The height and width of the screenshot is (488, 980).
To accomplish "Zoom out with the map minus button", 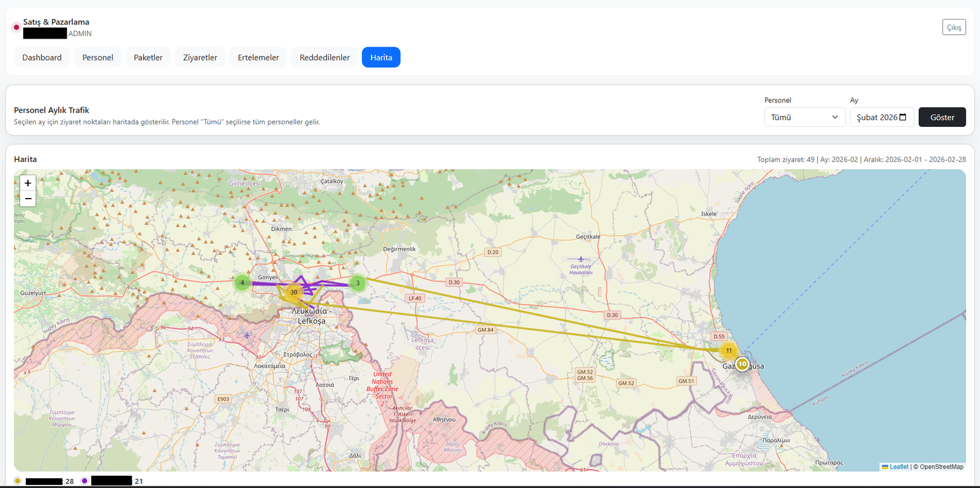I will (28, 199).
